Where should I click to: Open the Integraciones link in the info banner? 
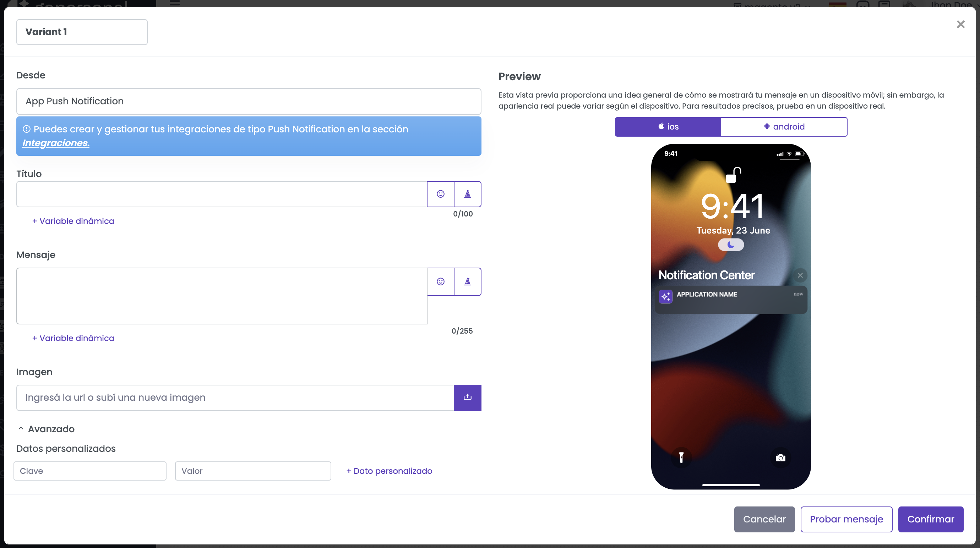pos(56,143)
